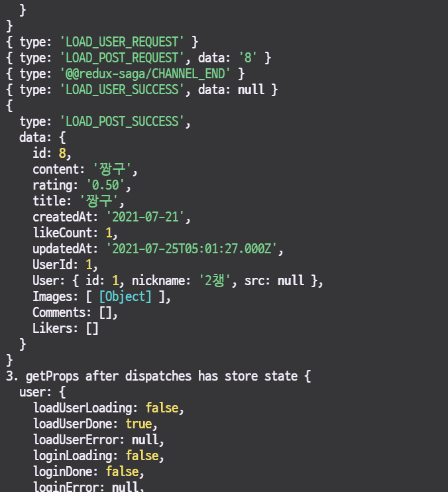Click the [Object] entry in Images
This screenshot has width=448, height=492.
125,296
